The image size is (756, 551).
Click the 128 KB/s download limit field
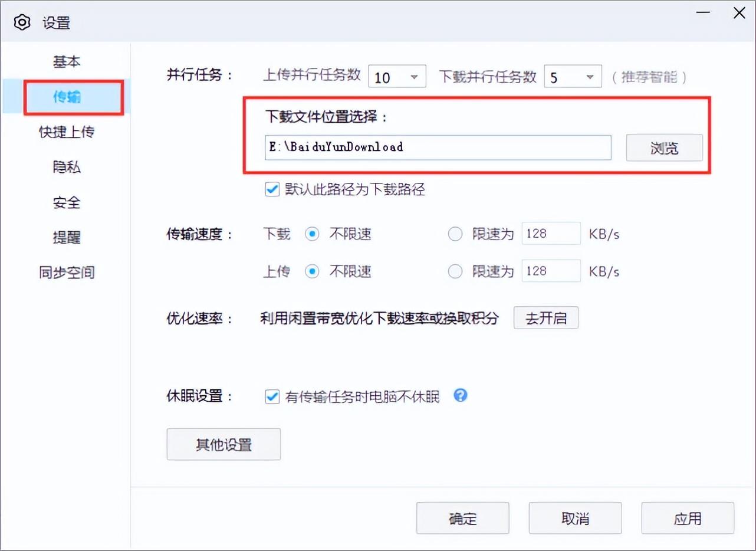click(551, 233)
